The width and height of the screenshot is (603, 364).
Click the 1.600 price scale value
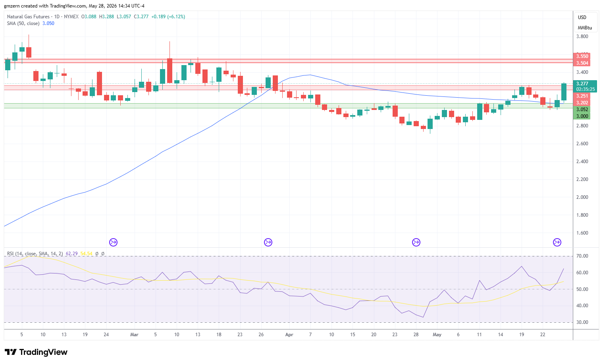[582, 233]
